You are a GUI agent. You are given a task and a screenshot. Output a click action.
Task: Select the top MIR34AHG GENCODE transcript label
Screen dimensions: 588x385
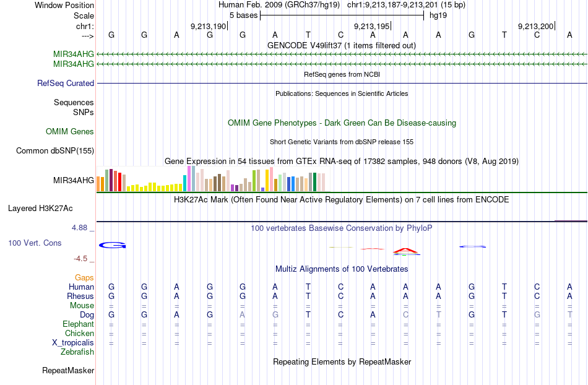pyautogui.click(x=74, y=54)
